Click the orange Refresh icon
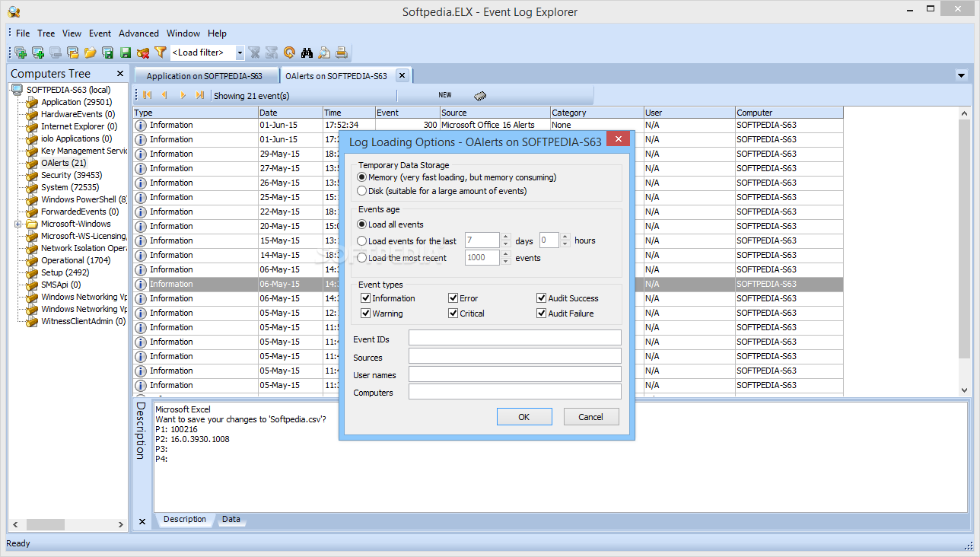Viewport: 980px width, 557px height. coord(289,53)
